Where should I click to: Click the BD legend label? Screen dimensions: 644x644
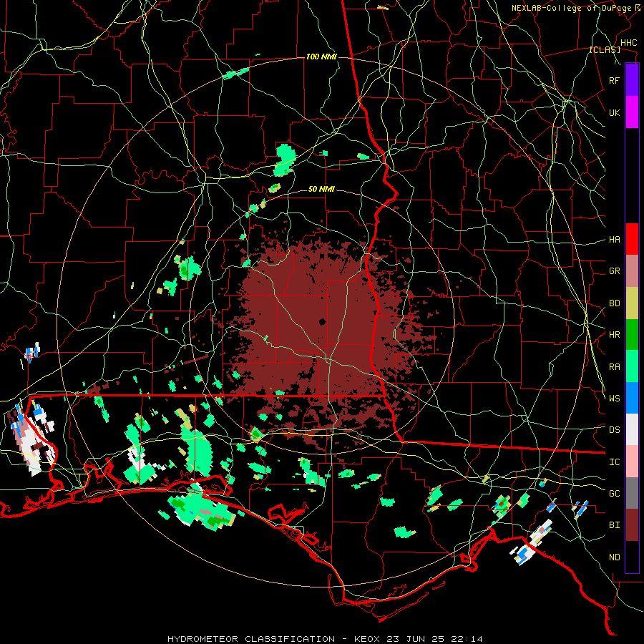pyautogui.click(x=614, y=303)
